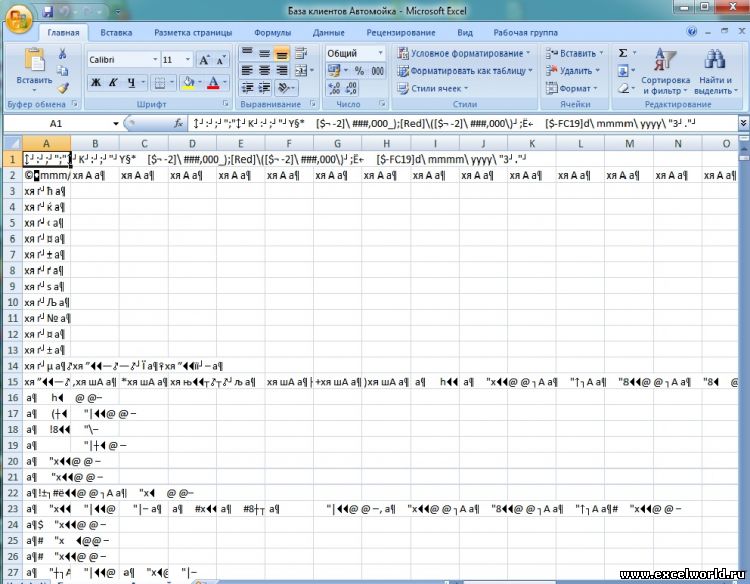The image size is (750, 584).
Task: Decrease indent icon
Action: tap(247, 88)
